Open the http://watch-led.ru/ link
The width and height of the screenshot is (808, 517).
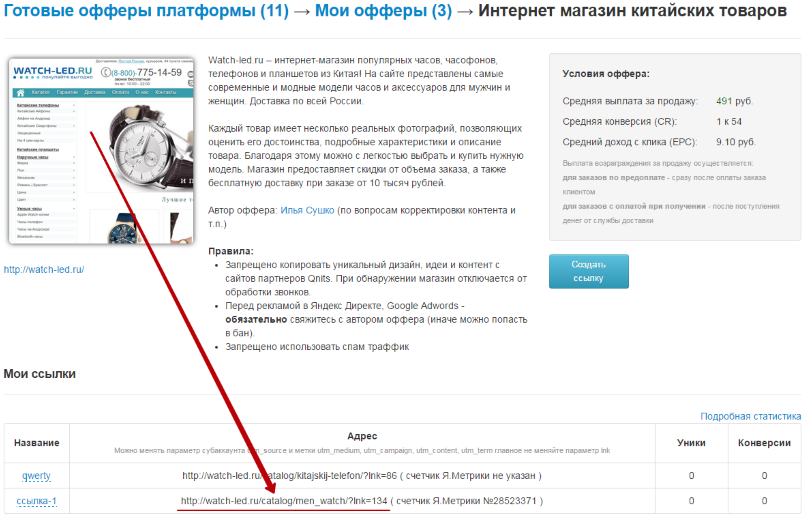click(x=44, y=270)
